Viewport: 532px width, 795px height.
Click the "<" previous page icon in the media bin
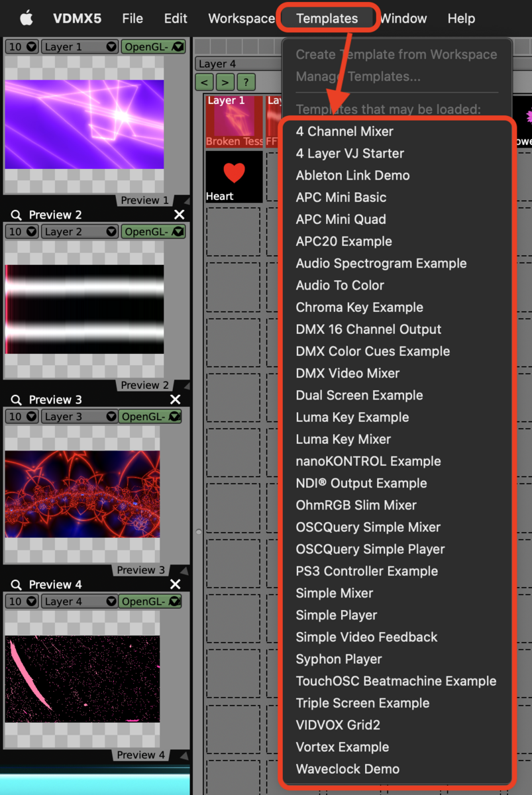click(x=205, y=82)
